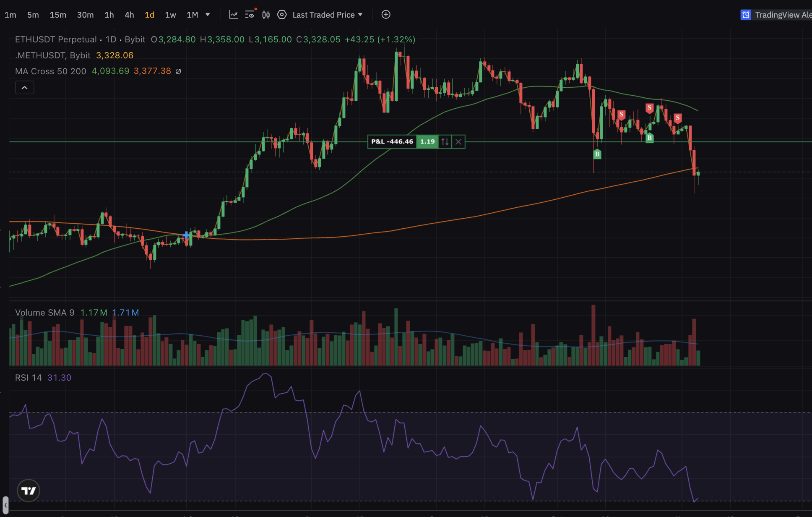Switch to the 4h timeframe

pos(129,15)
